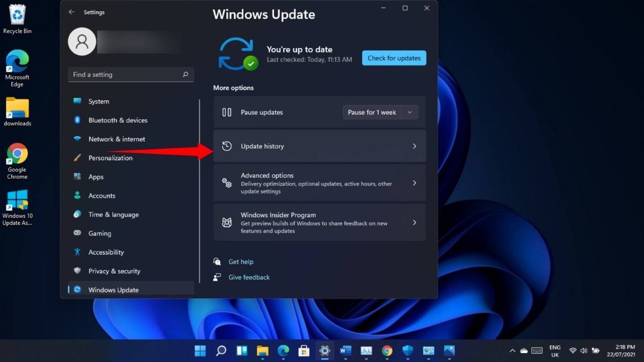Open Network & internet settings
644x362 pixels.
[x=117, y=139]
